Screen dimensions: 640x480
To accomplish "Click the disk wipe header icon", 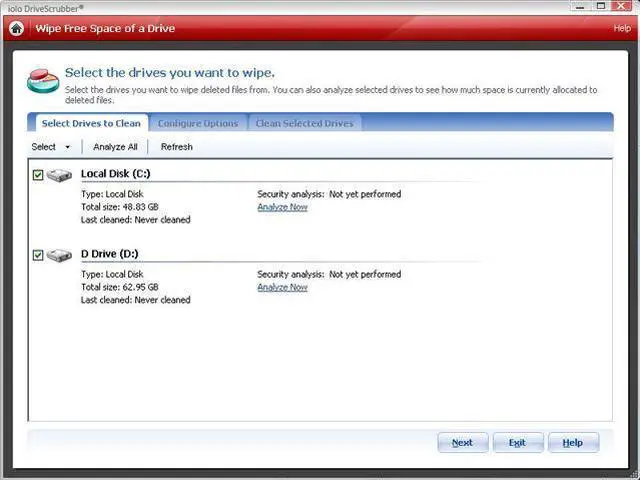I will [x=43, y=81].
